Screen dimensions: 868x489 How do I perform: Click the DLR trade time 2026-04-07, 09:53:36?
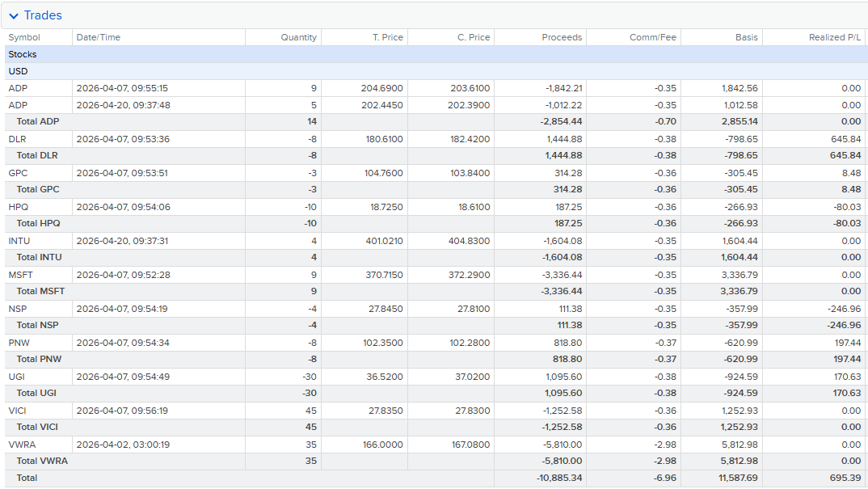pos(123,139)
